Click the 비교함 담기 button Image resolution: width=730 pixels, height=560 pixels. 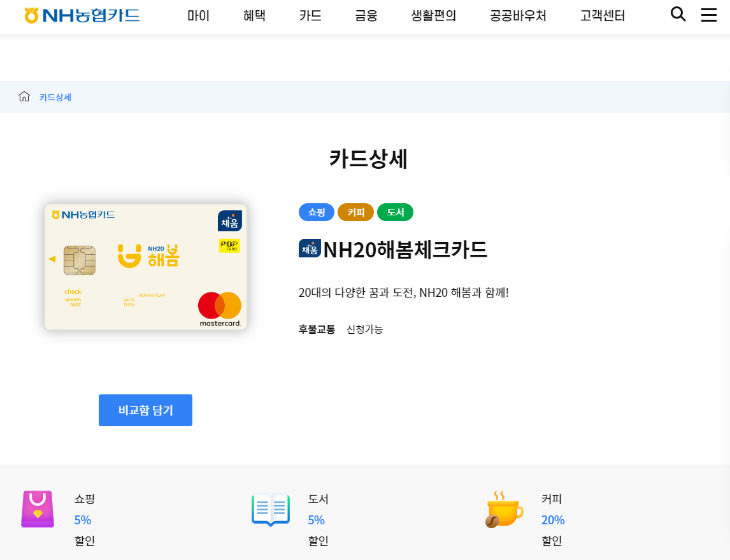145,410
